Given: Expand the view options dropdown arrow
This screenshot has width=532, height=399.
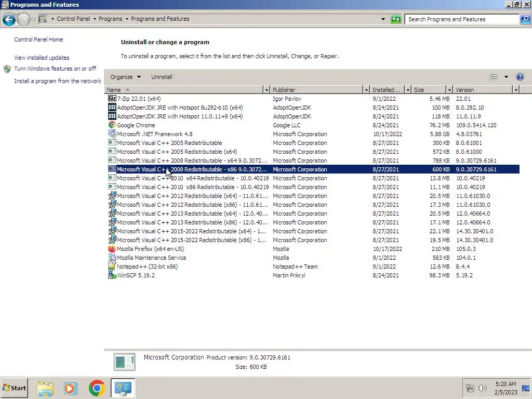Looking at the screenshot, I should click(506, 77).
